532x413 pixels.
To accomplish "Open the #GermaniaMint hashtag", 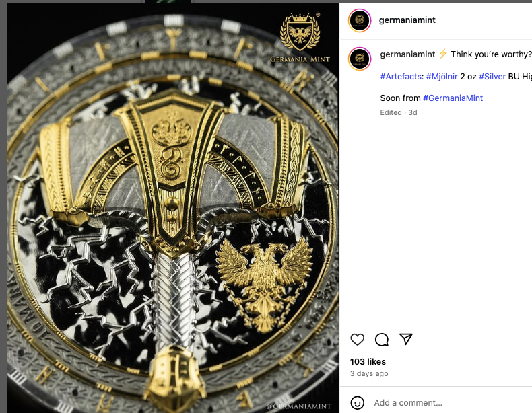I will pos(453,98).
